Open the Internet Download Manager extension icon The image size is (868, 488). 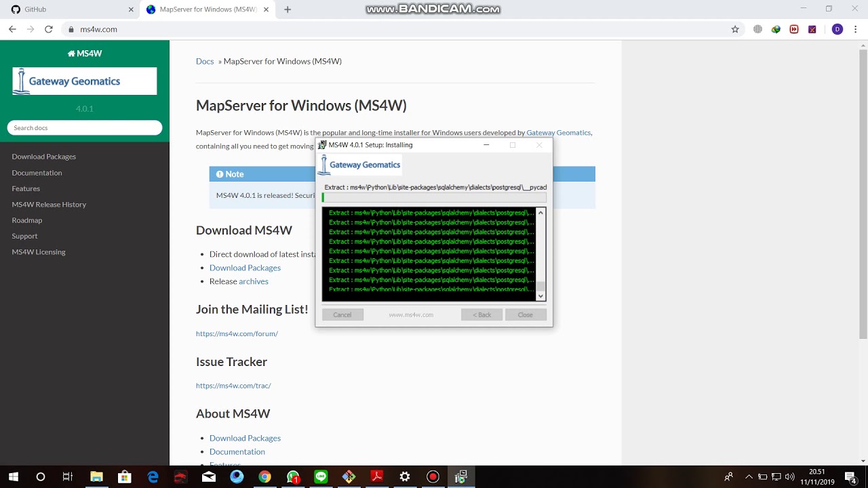click(x=776, y=29)
